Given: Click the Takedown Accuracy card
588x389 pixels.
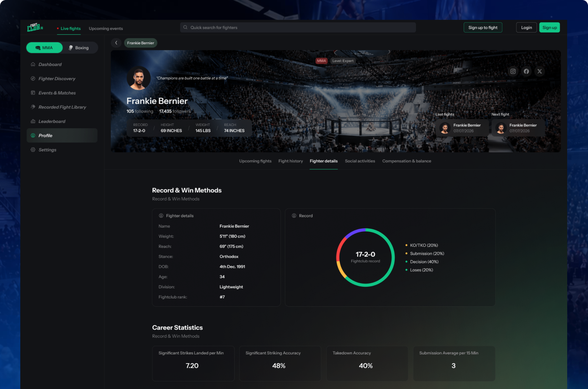Looking at the screenshot, I should 367,363.
